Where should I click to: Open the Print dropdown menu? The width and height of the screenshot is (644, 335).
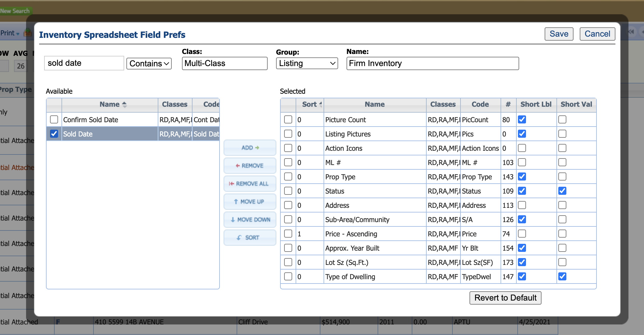[10, 33]
